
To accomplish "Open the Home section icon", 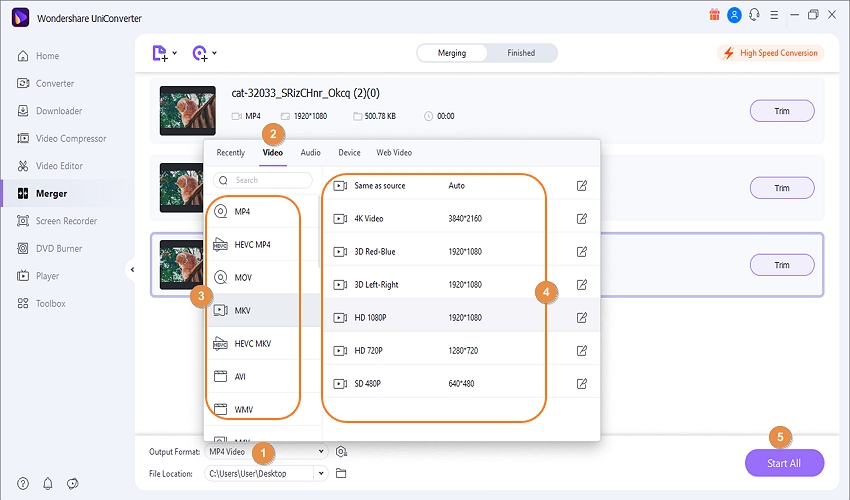I will coord(23,56).
